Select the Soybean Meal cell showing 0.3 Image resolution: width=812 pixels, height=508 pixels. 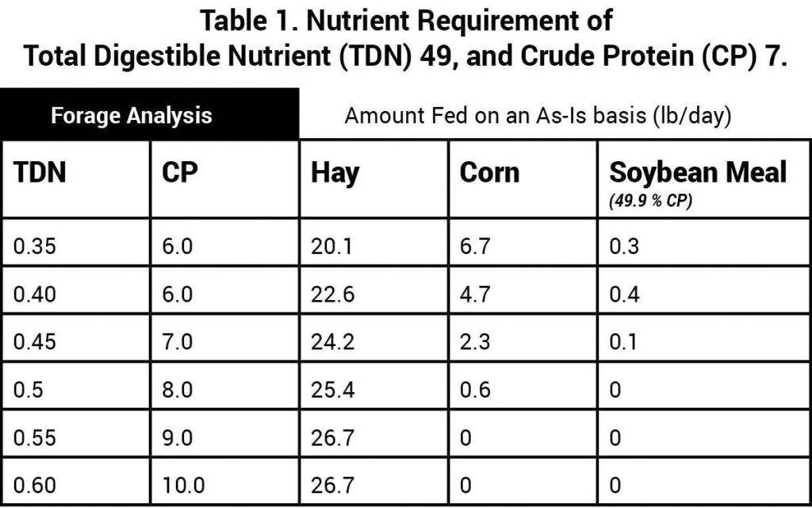pos(623,246)
